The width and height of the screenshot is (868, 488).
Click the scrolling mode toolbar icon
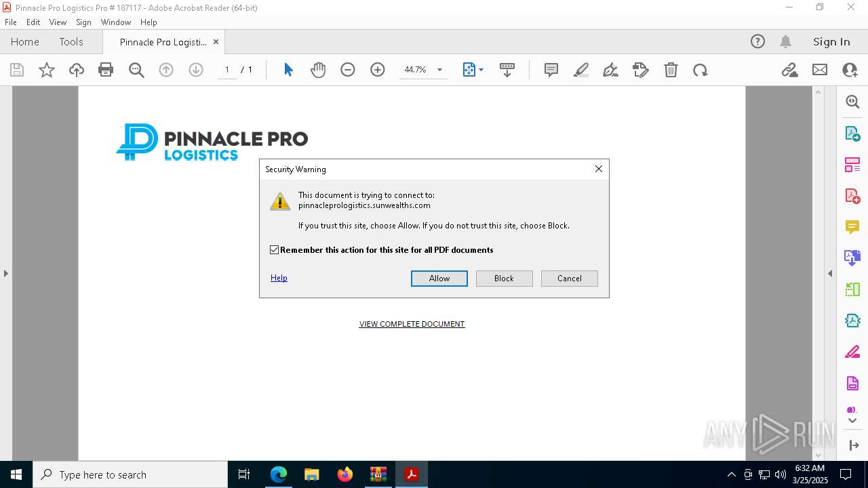[507, 70]
